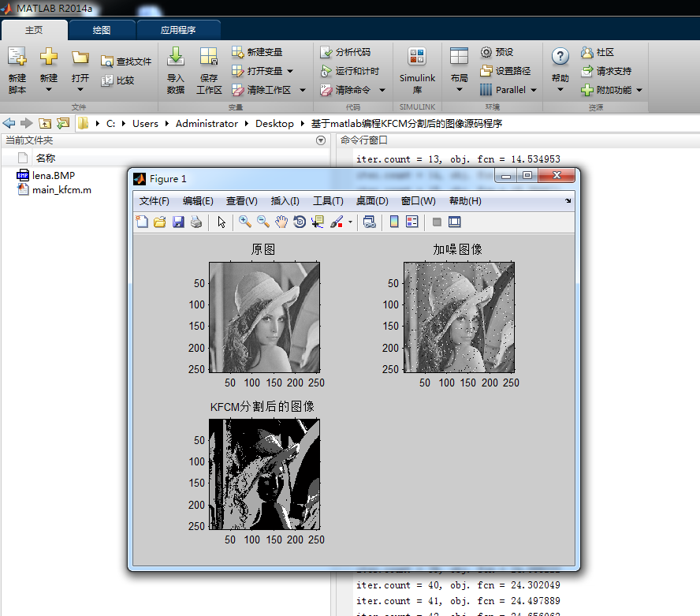Open Preferences (预设) gear icon

[486, 52]
